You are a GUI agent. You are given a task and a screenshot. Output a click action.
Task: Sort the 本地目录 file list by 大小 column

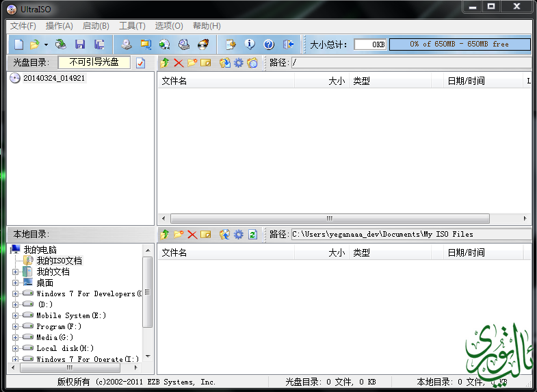[322, 253]
